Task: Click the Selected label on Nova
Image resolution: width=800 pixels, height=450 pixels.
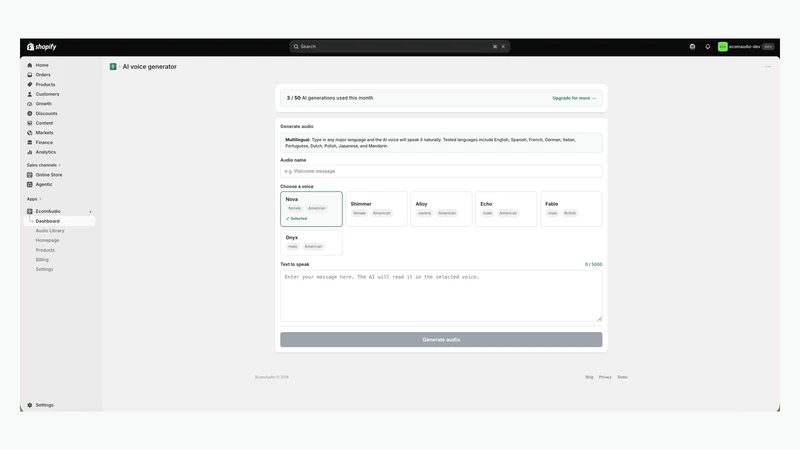Action: click(x=296, y=219)
